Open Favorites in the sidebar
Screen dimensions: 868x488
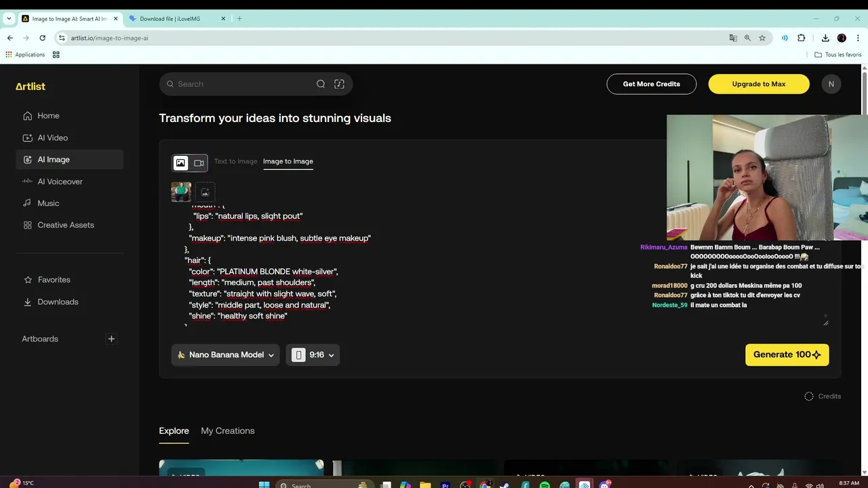(x=70, y=280)
